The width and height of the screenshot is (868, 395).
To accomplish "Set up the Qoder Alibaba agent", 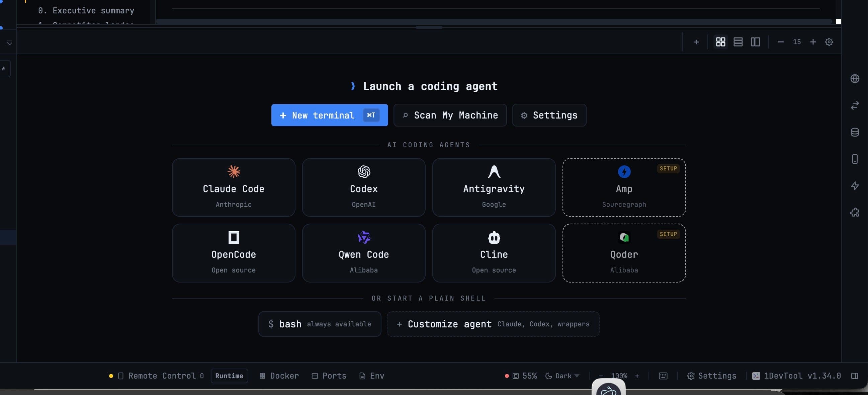I will tap(624, 253).
